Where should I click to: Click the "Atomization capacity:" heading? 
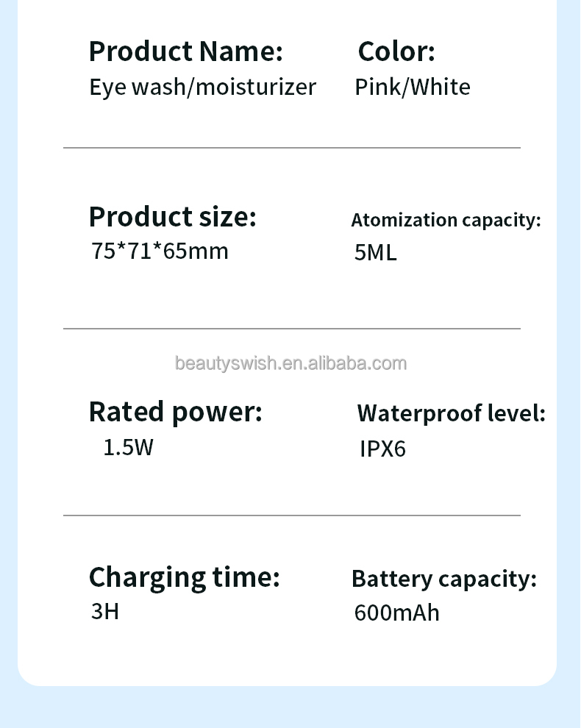click(446, 220)
